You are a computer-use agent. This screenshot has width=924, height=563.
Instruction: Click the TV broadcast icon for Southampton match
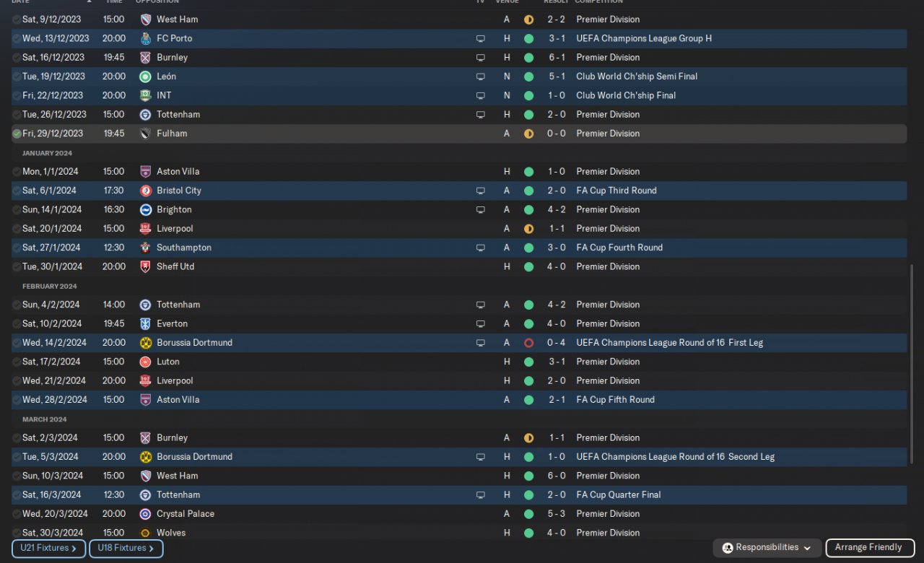click(x=481, y=248)
